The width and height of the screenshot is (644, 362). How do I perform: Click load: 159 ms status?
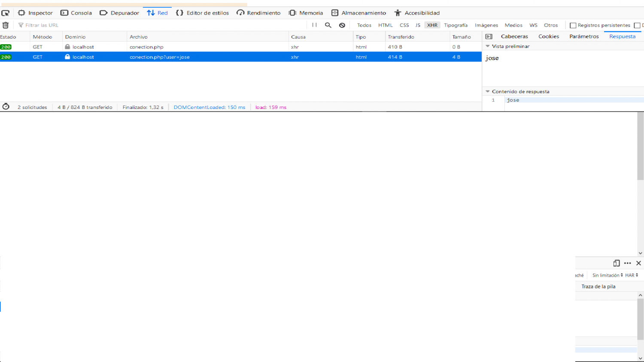[x=271, y=107]
